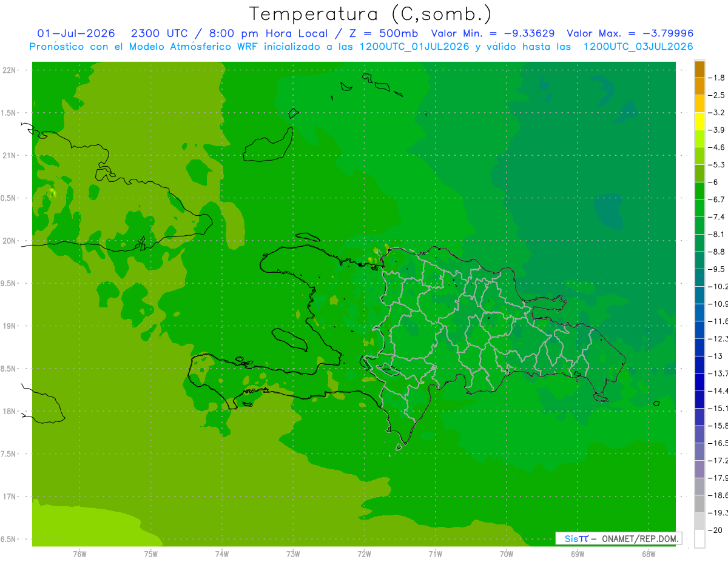Image resolution: width=728 pixels, height=562 pixels.
Task: Pick the yellow swatch between -3.2 and -3.9
Action: (x=699, y=121)
